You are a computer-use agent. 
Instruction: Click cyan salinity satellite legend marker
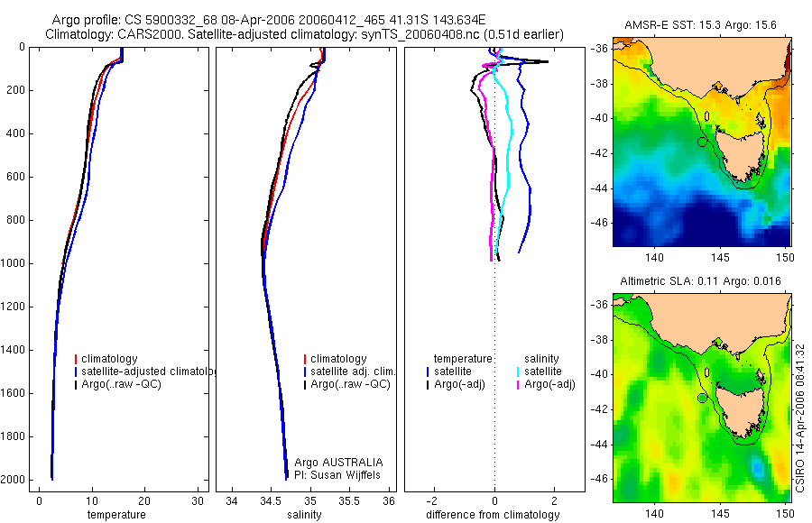[518, 372]
